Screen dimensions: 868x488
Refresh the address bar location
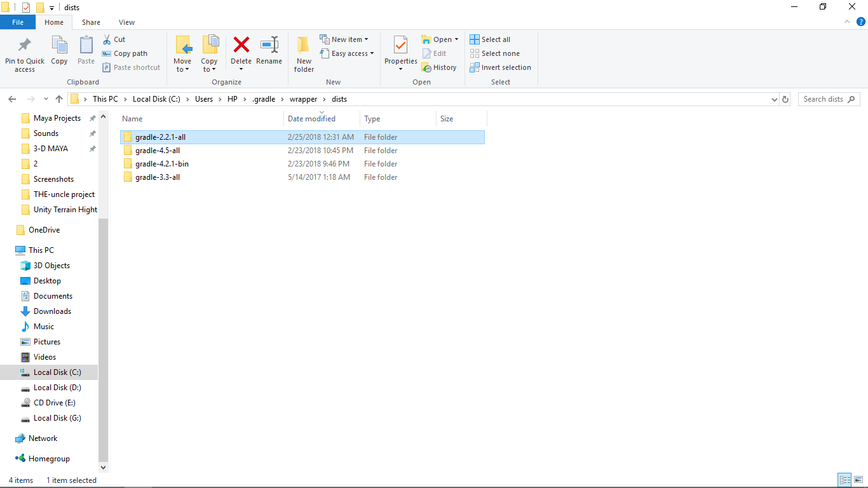tap(785, 99)
